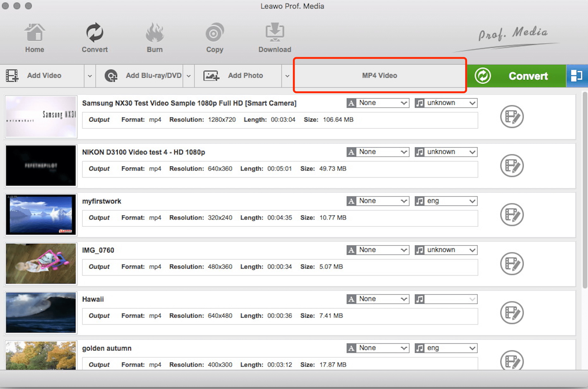Select the NIKON D3100 video thumbnail
The image size is (588, 389).
pos(41,165)
